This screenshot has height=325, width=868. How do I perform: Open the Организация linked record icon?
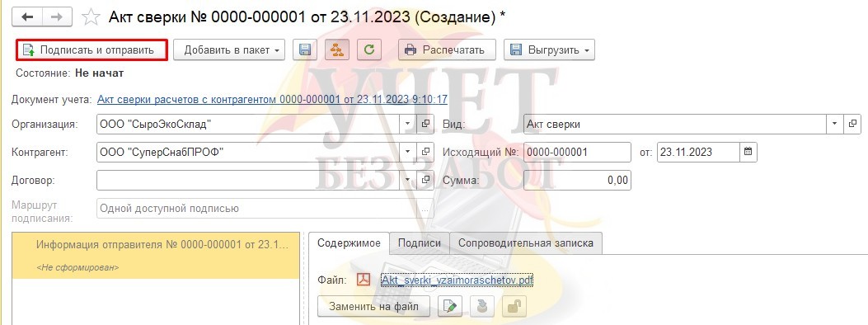tap(425, 124)
